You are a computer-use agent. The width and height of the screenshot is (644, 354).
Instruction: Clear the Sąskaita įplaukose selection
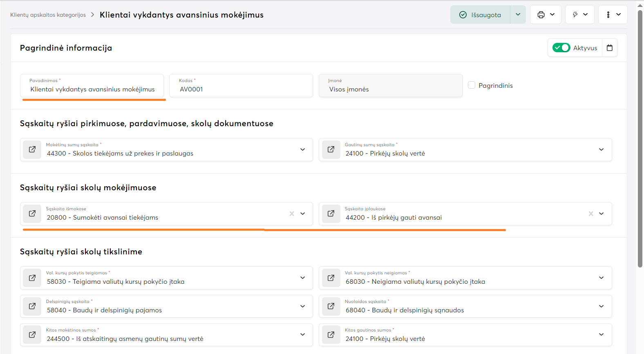(591, 214)
